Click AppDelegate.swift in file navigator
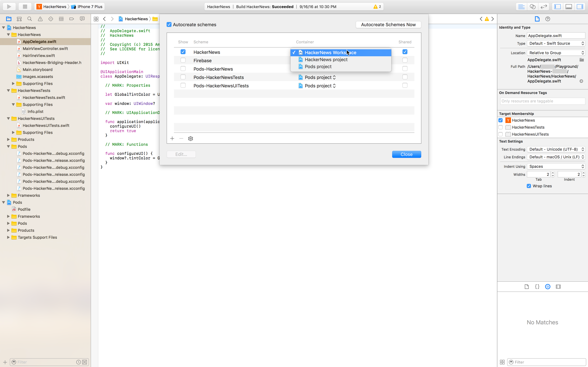The image size is (588, 367). coord(39,41)
